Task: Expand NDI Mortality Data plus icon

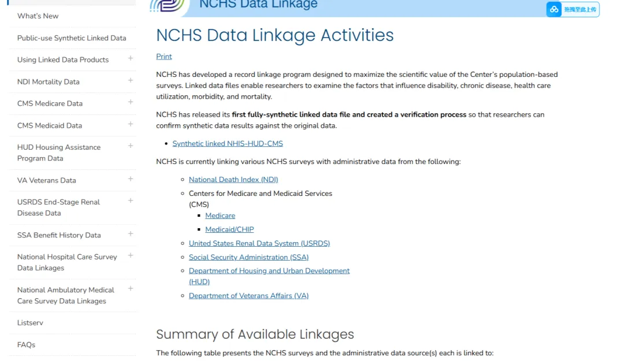Action: [130, 80]
